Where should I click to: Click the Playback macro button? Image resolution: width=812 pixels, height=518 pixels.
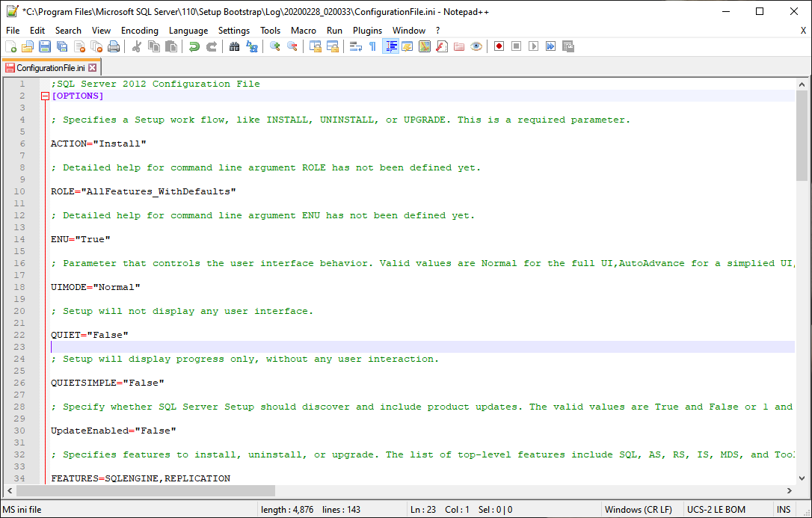pos(533,46)
